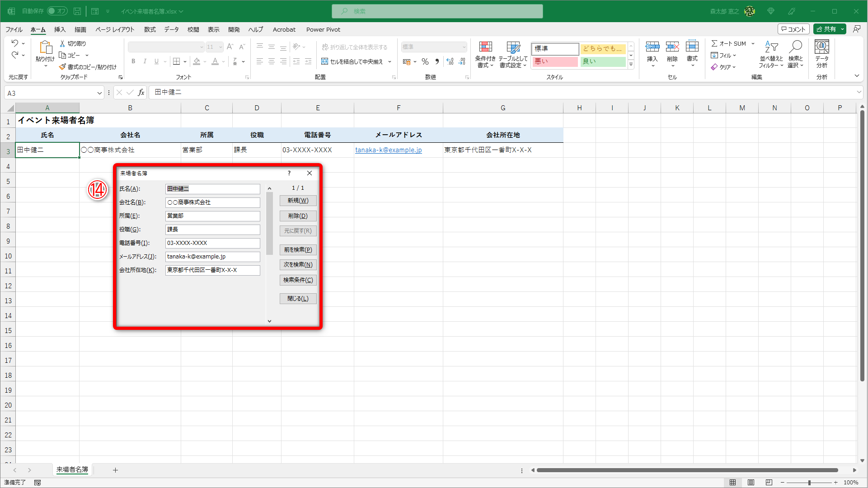This screenshot has width=868, height=488.
Task: Select the 来場者名簿 sheet tab
Action: click(x=72, y=470)
